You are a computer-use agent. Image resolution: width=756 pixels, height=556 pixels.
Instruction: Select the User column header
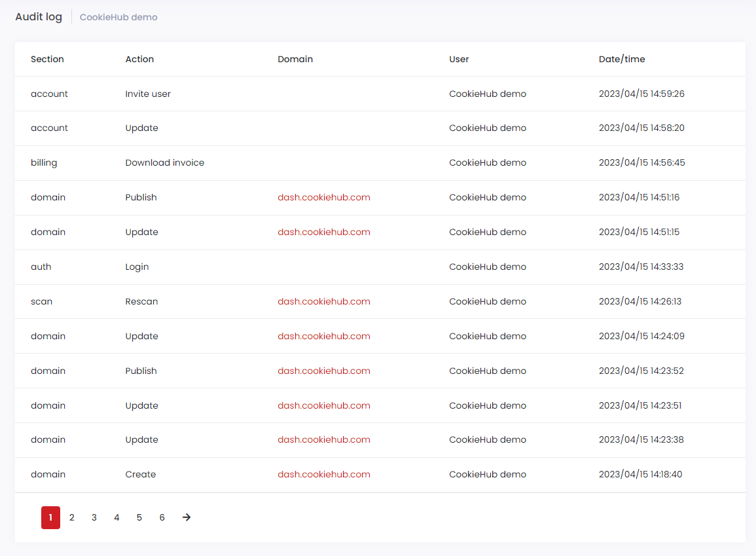(459, 59)
